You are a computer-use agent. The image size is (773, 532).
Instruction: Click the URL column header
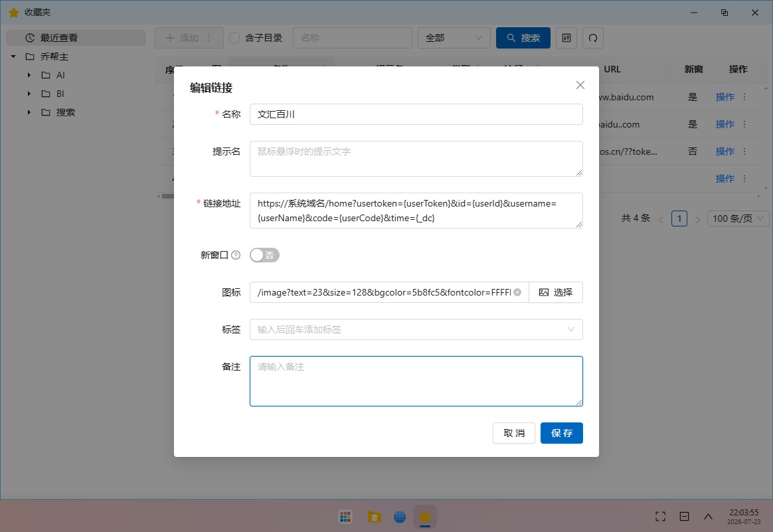612,70
